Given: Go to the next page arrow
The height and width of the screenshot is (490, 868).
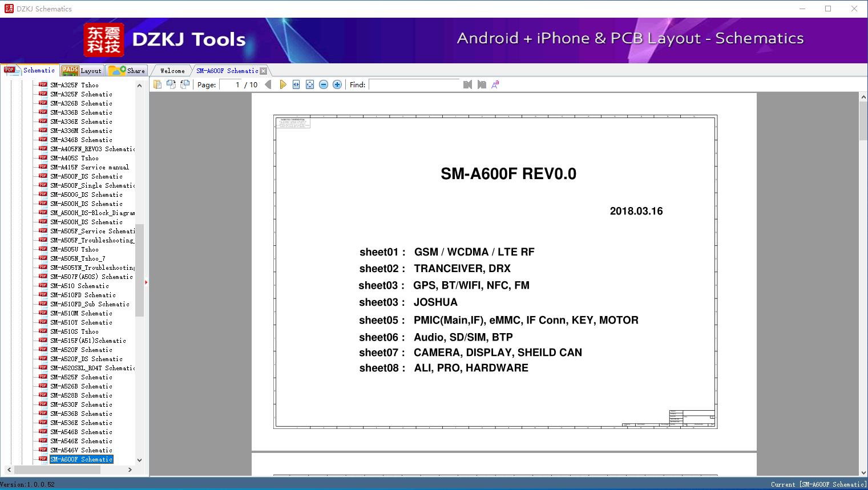Looking at the screenshot, I should (282, 84).
